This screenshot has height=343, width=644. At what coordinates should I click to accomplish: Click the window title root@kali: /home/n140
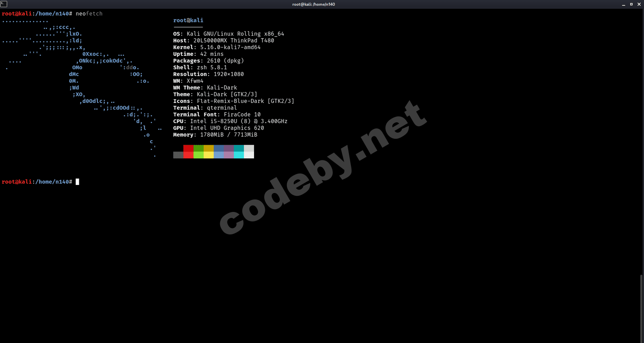pyautogui.click(x=314, y=4)
